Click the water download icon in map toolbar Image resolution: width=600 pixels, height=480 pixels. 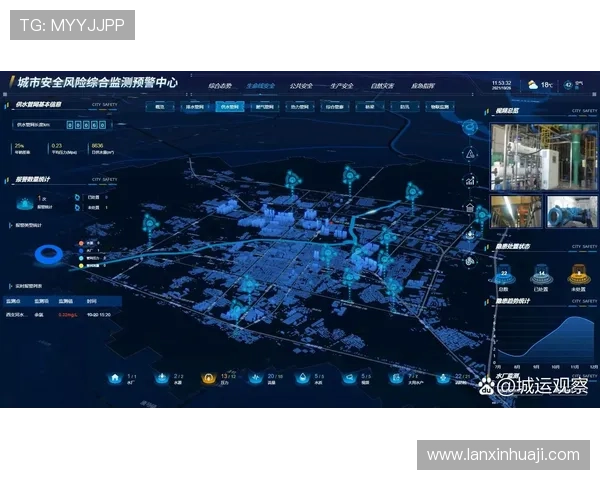(x=470, y=234)
